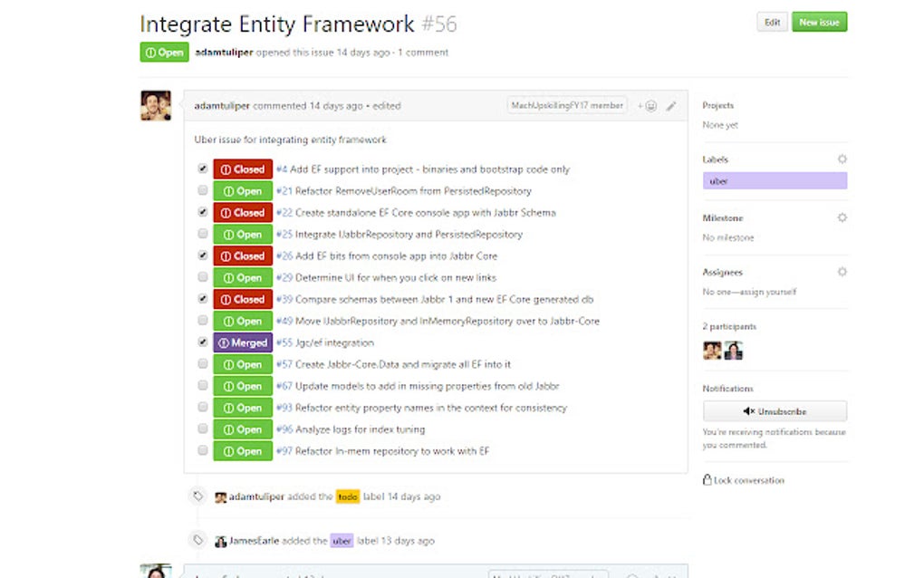Open the add reaction smiley icon
The image size is (924, 578).
click(648, 106)
